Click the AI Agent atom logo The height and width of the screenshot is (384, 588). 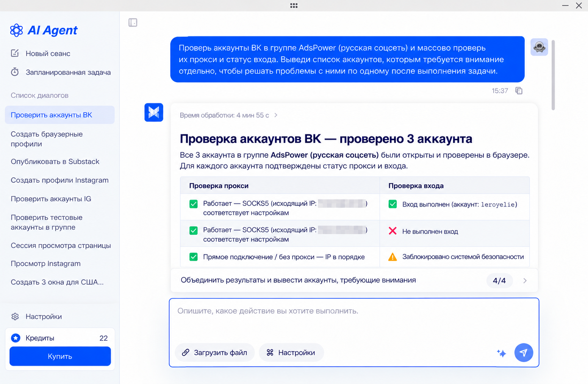(16, 30)
